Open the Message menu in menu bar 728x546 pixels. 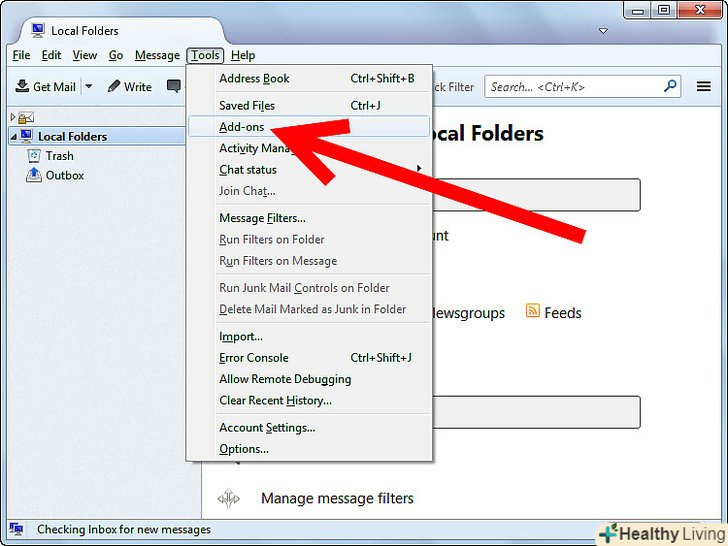point(157,55)
